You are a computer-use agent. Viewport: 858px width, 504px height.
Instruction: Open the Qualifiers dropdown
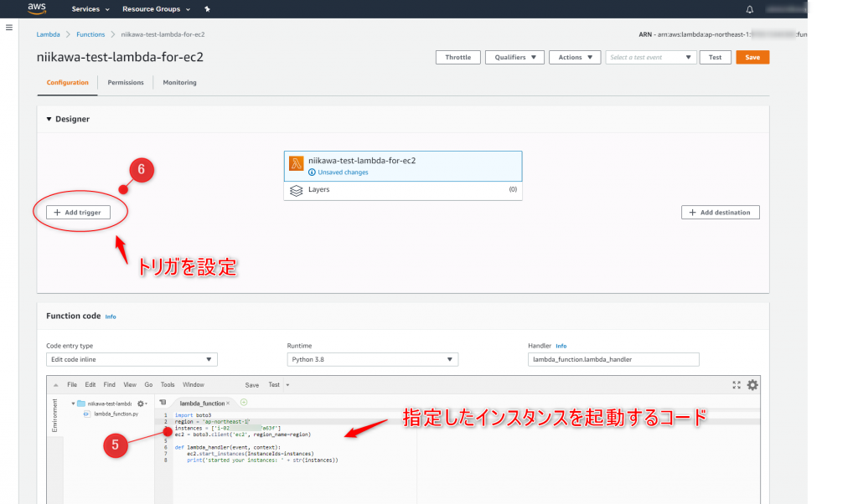pos(514,58)
